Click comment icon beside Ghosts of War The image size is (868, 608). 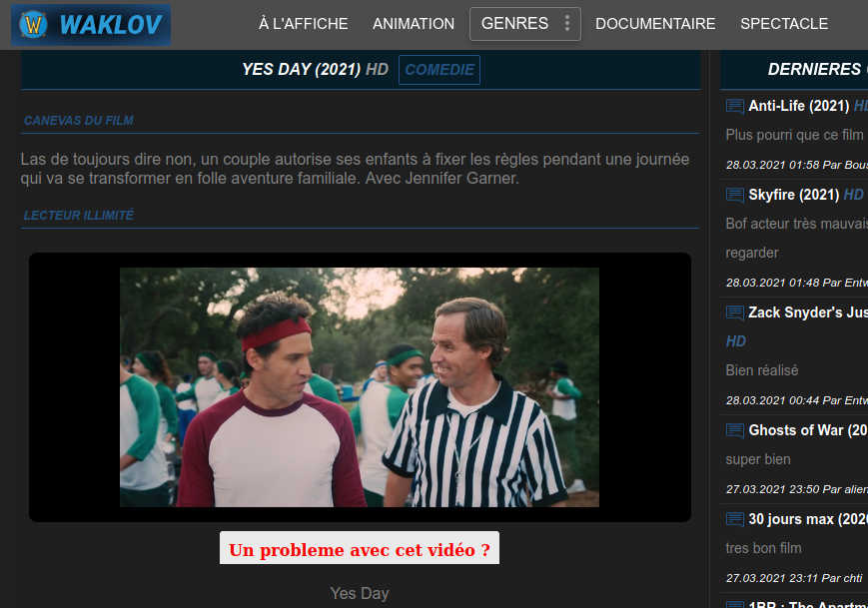pos(735,430)
